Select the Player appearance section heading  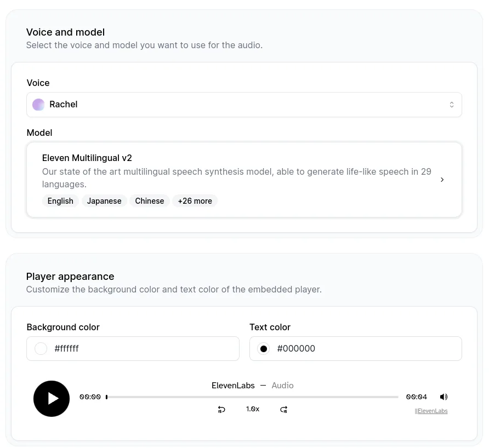(x=70, y=277)
